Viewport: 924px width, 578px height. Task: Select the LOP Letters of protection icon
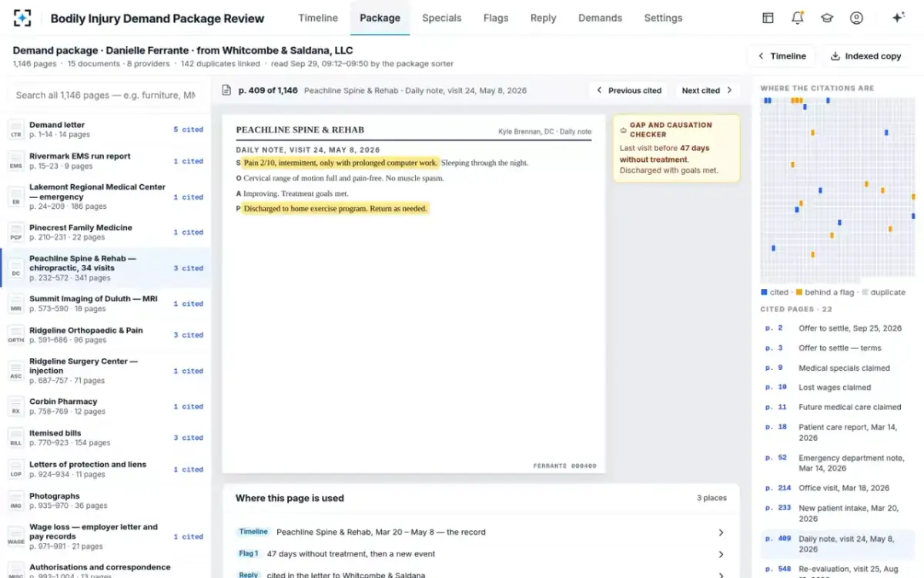[x=16, y=469]
